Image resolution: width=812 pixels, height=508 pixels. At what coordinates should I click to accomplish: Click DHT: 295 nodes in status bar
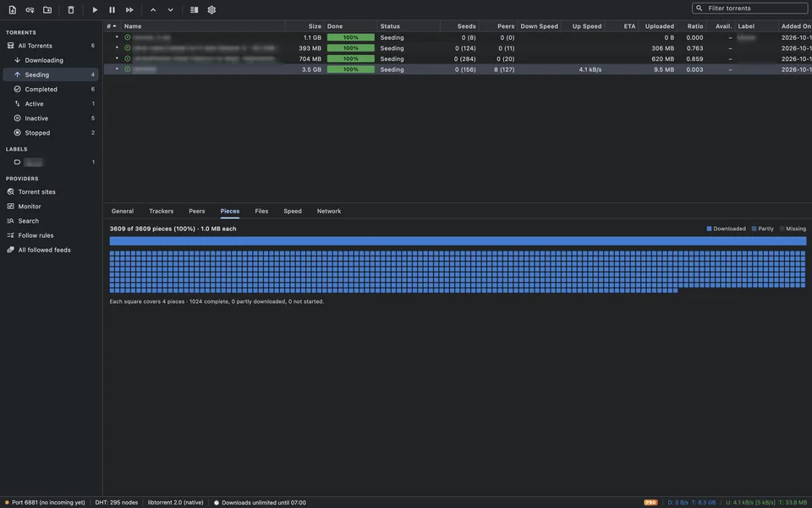pyautogui.click(x=117, y=502)
